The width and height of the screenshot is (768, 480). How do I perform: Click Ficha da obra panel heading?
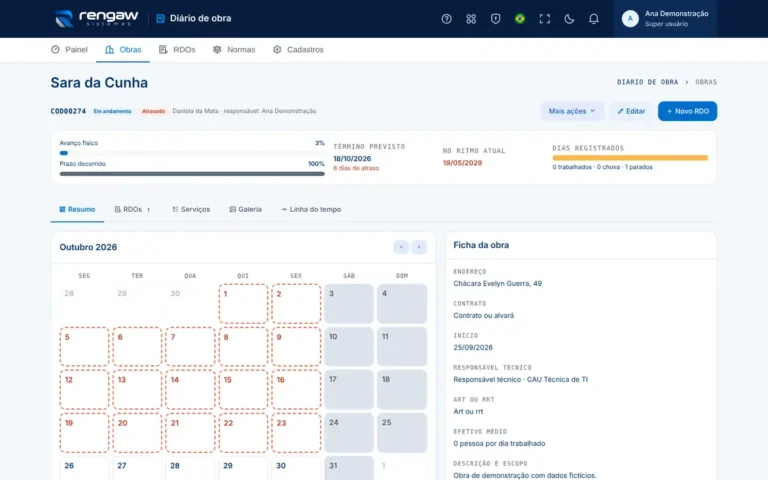tap(481, 245)
